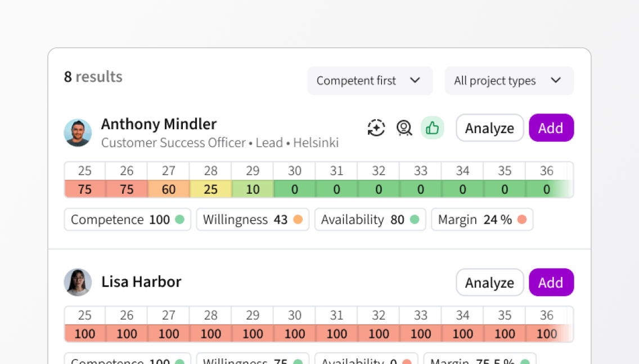Select Anthony's Availability 80 chip
The height and width of the screenshot is (364, 639).
370,220
